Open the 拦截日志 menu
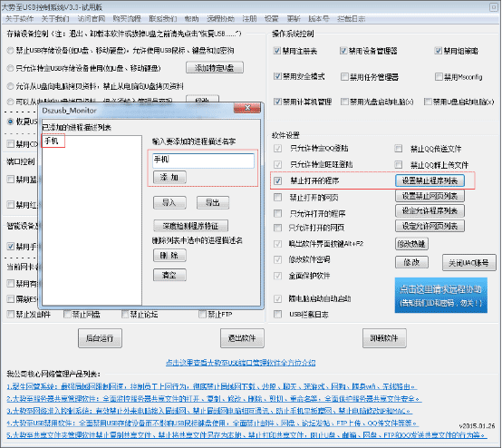Viewport: 502px width, 448px height. pyautogui.click(x=352, y=19)
